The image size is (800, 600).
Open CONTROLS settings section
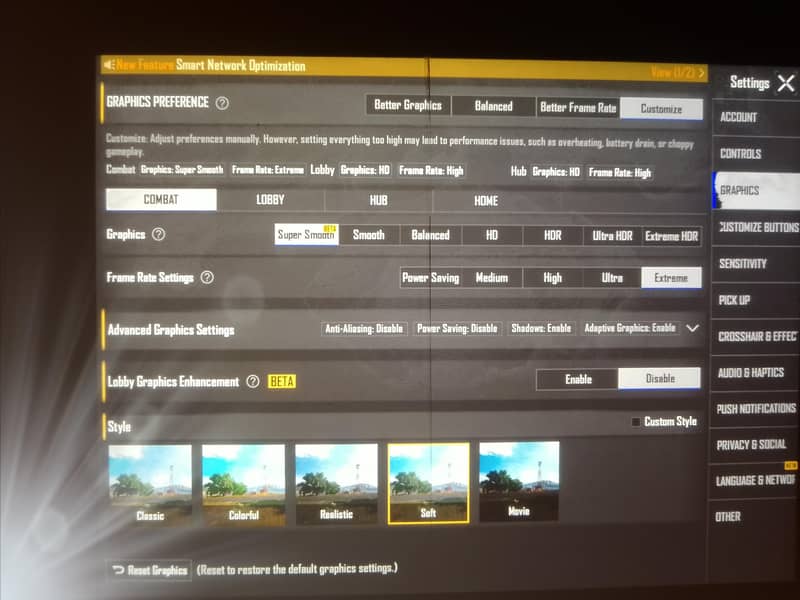[756, 154]
